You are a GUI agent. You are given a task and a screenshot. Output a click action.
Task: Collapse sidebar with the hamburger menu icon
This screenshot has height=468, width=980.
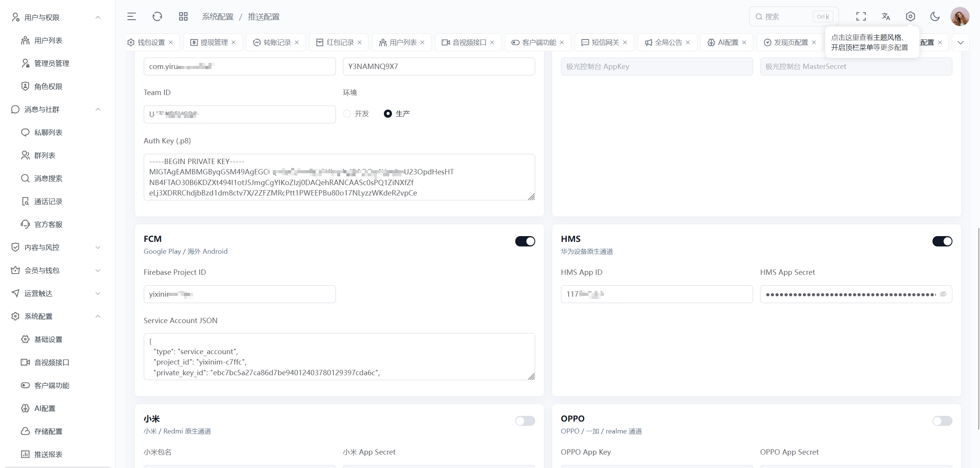[131, 16]
